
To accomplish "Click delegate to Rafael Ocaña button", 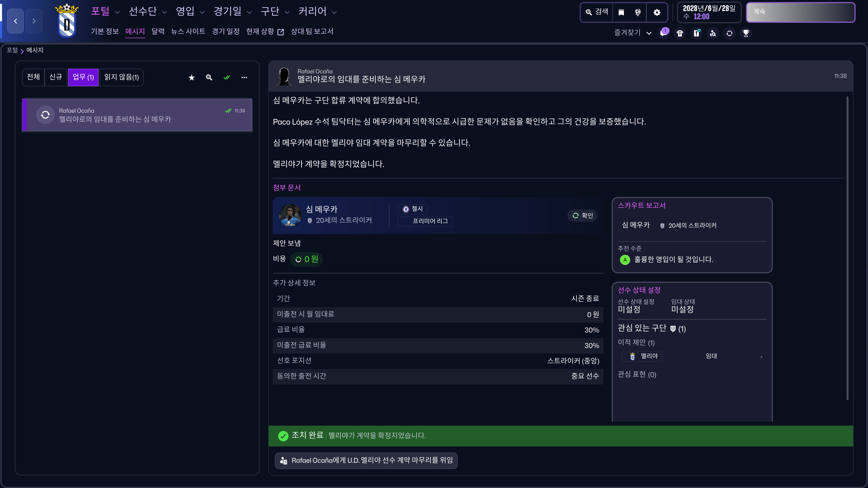I will pos(366,460).
